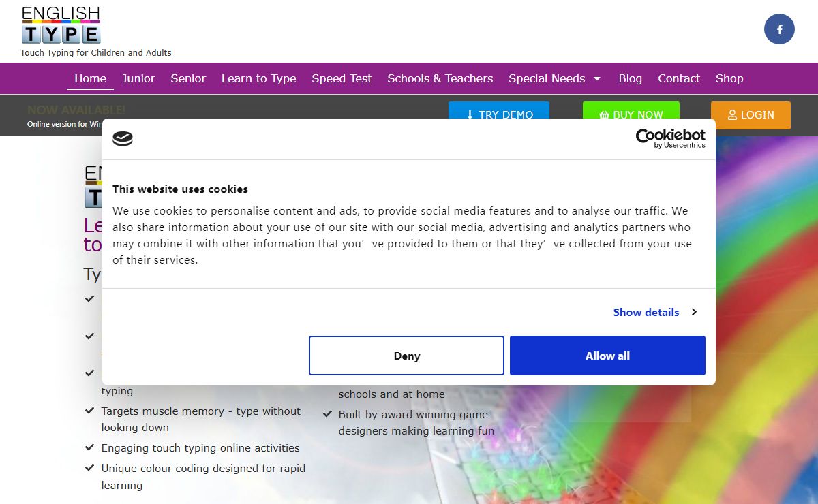818x504 pixels.
Task: Click the green BUY NOW button
Action: [631, 110]
